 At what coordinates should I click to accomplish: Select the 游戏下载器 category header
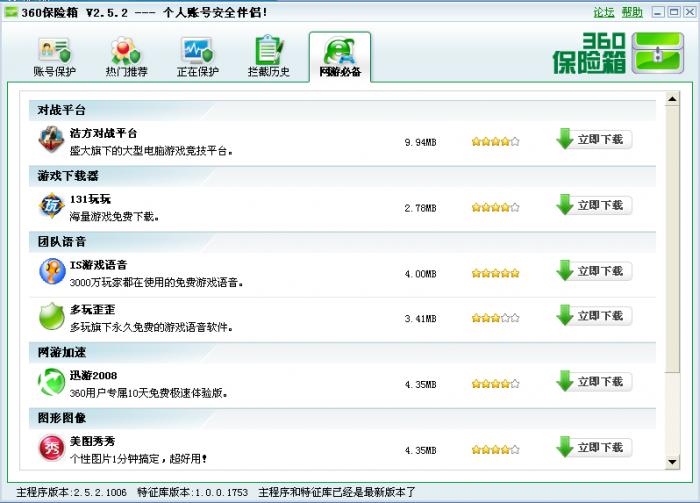click(x=342, y=176)
